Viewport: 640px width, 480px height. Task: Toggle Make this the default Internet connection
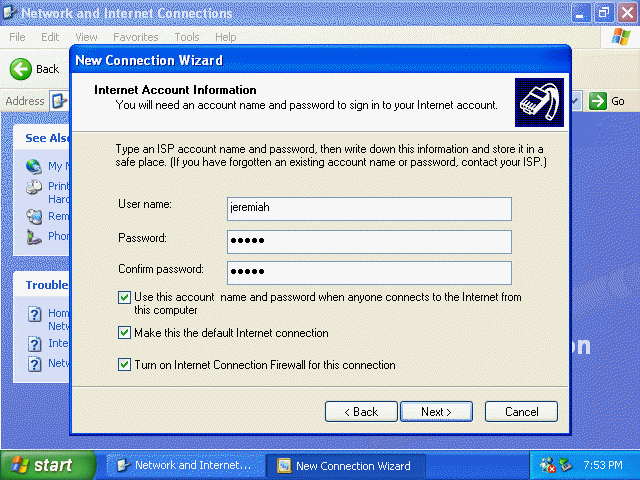[124, 333]
